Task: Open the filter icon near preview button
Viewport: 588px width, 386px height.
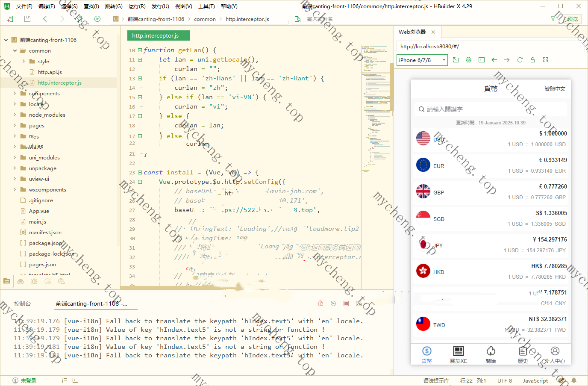Action: 553,18
